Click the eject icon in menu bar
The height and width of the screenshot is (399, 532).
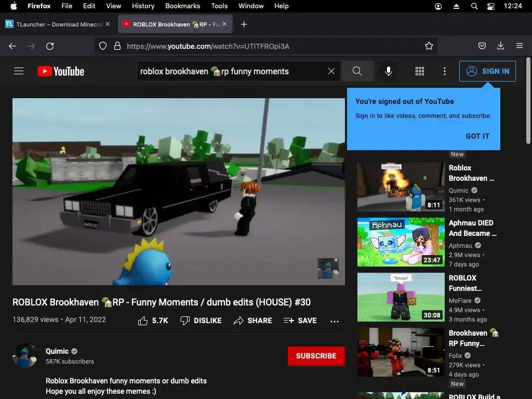tap(456, 6)
